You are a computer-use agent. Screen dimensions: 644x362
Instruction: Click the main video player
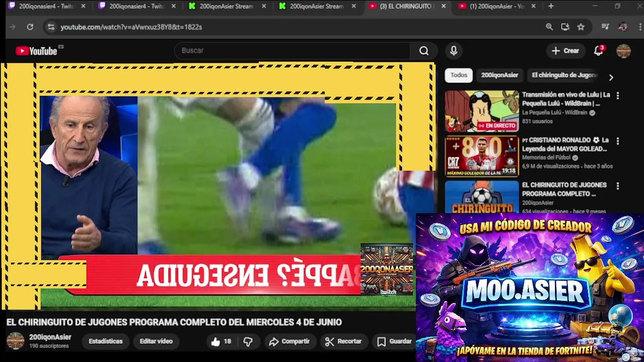[x=219, y=186]
